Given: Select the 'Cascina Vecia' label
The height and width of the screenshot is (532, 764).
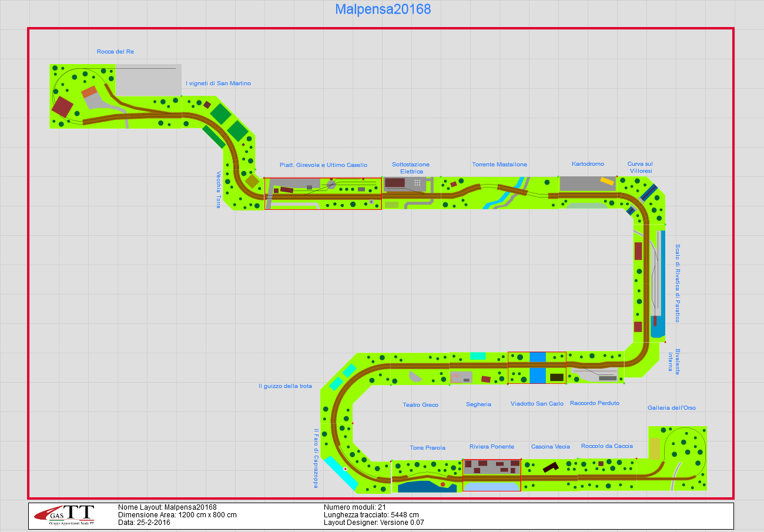Looking at the screenshot, I should coord(551,447).
